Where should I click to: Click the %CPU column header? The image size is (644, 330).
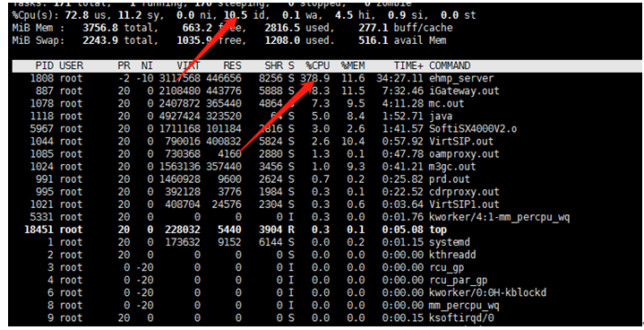317,65
